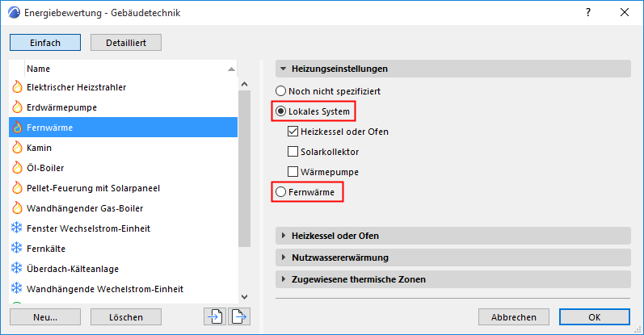Click the import system icon button
This screenshot has width=644, height=335.
click(214, 317)
